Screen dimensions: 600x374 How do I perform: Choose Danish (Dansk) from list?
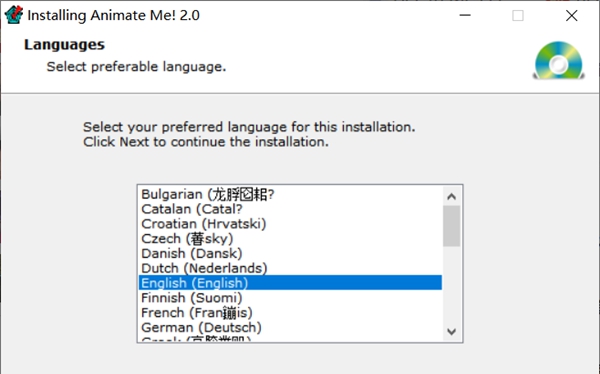coord(290,253)
